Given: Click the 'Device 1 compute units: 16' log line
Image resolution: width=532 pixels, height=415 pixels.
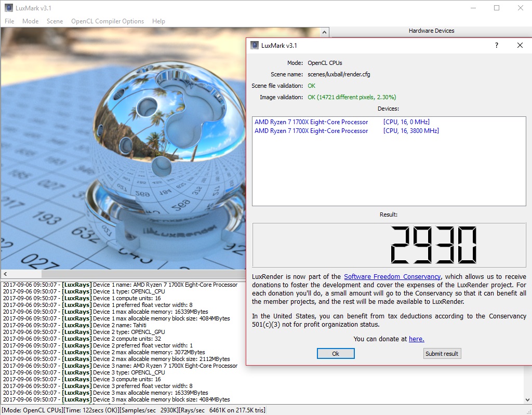Looking at the screenshot, I should 82,298.
